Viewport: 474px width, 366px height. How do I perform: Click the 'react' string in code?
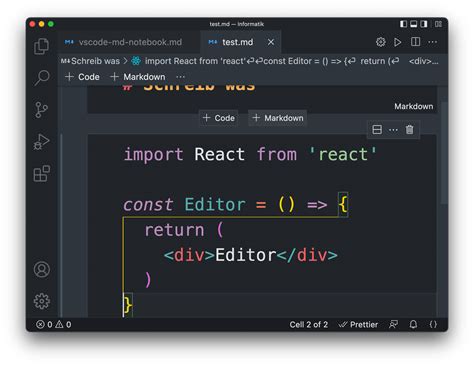343,154
